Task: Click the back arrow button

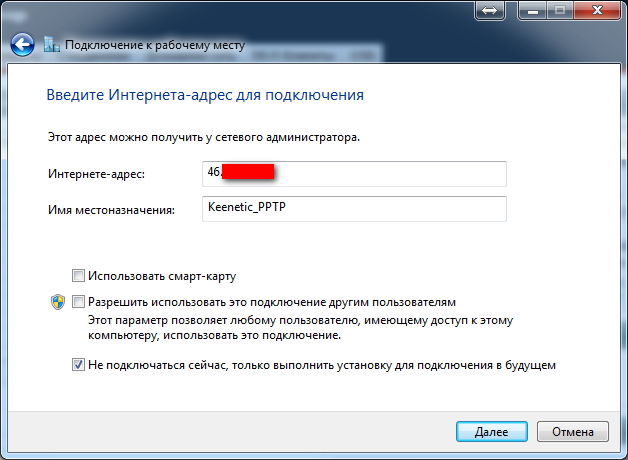Action: coord(22,45)
